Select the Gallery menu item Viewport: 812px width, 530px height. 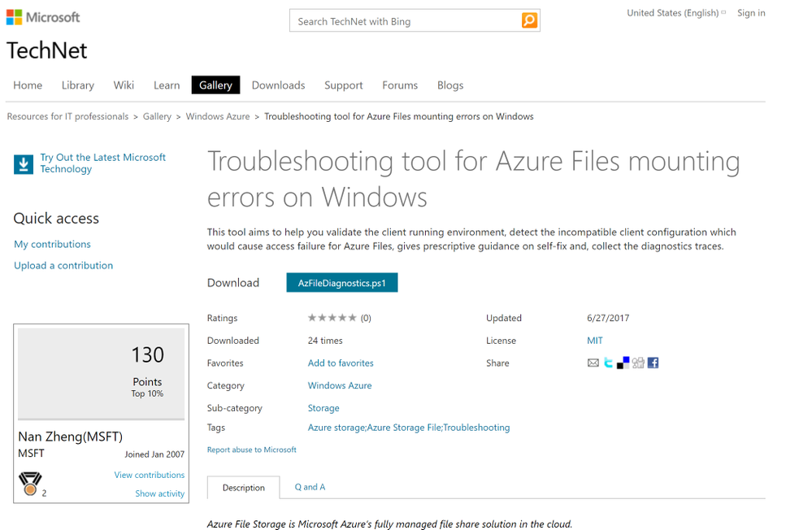tap(215, 85)
